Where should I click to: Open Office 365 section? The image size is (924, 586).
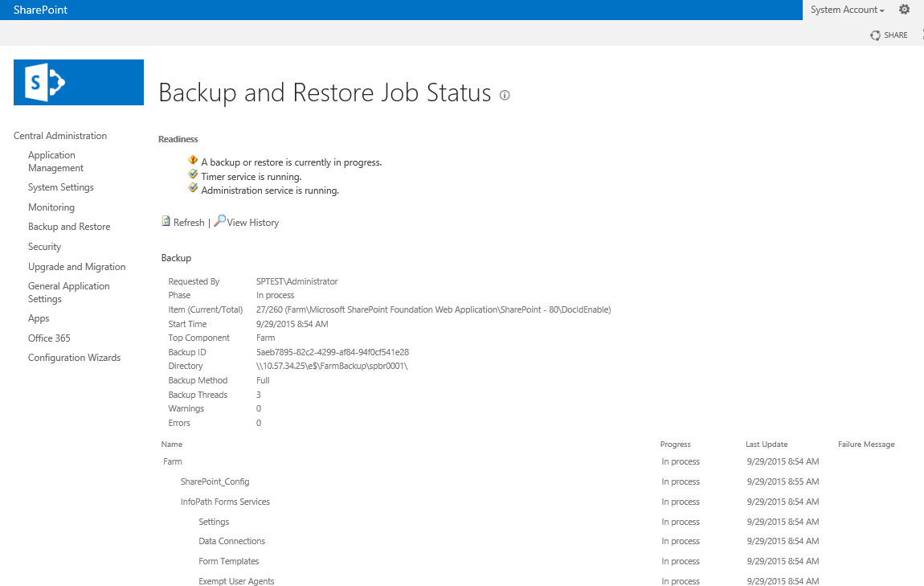(49, 338)
